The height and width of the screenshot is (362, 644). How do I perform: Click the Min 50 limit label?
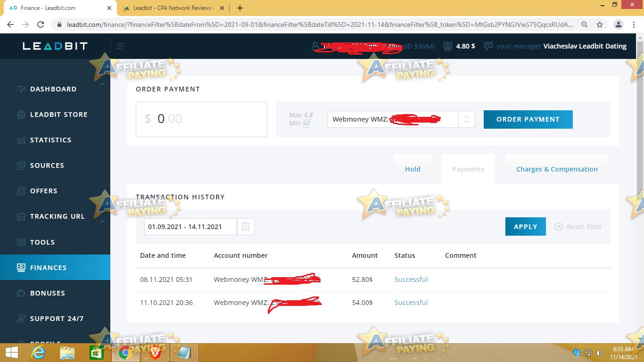click(x=299, y=123)
